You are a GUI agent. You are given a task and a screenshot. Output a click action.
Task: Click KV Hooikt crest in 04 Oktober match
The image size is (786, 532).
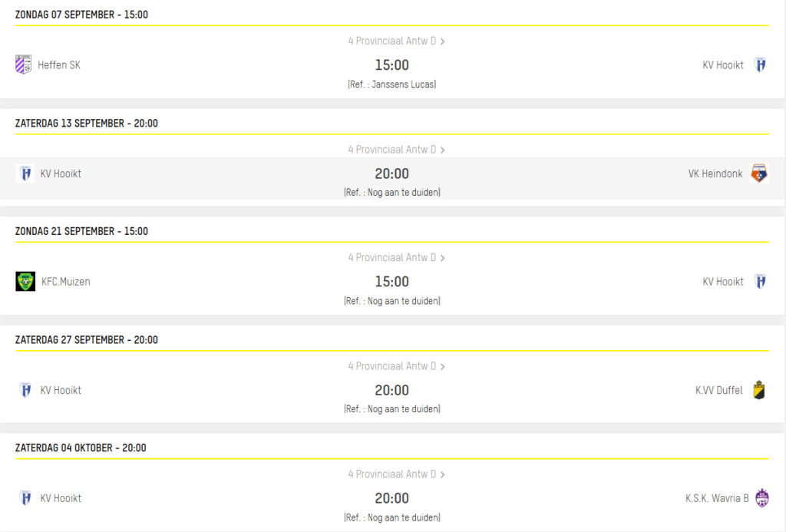(25, 498)
